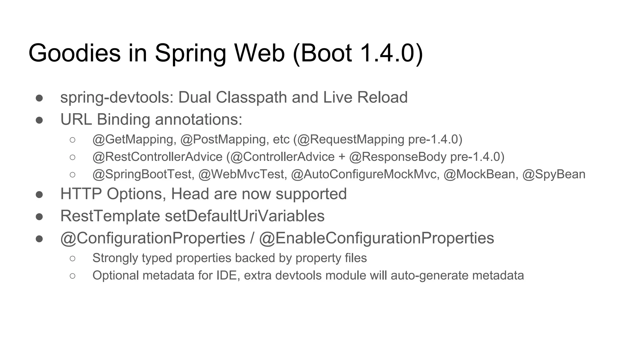Click '@EnableConfigurationProperties' text
Viewport: 644px width, 362px height.
click(x=376, y=238)
